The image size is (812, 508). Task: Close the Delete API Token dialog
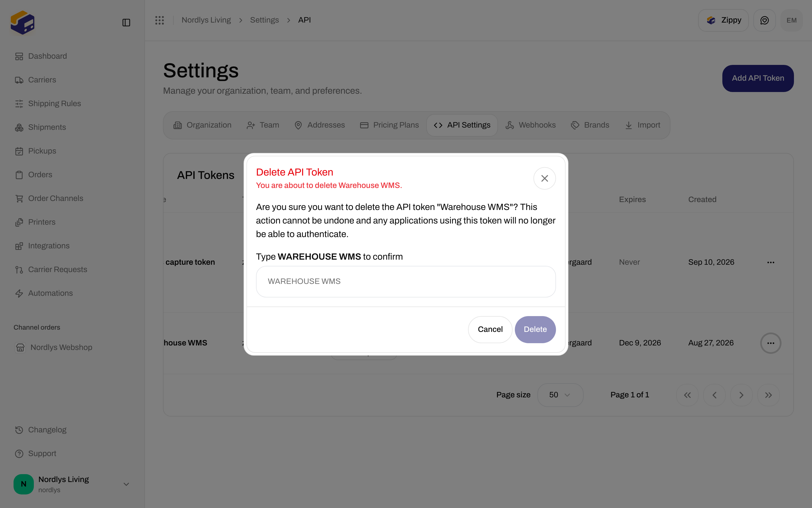pyautogui.click(x=544, y=178)
